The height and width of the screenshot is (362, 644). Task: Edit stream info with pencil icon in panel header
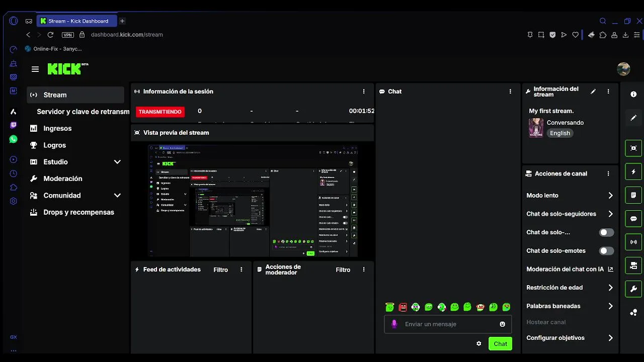pos(593,92)
